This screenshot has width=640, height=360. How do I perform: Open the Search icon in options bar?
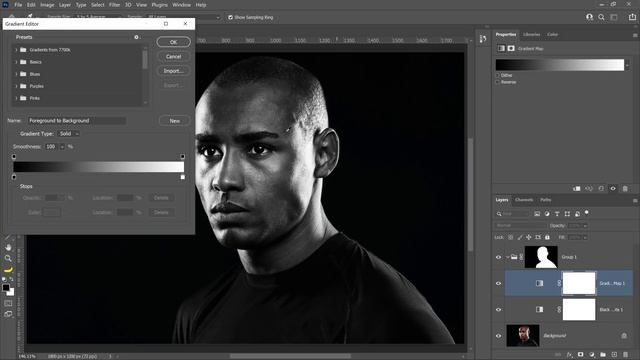coord(601,17)
